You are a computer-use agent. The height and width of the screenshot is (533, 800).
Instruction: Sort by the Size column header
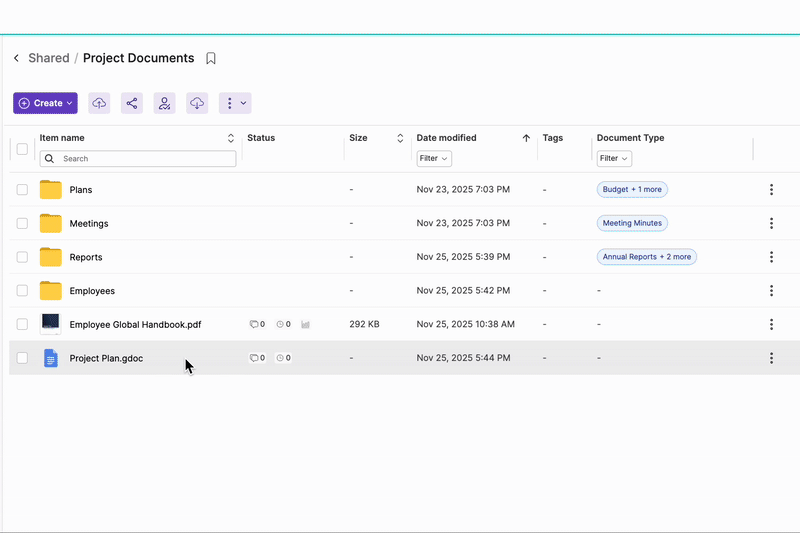click(x=400, y=138)
